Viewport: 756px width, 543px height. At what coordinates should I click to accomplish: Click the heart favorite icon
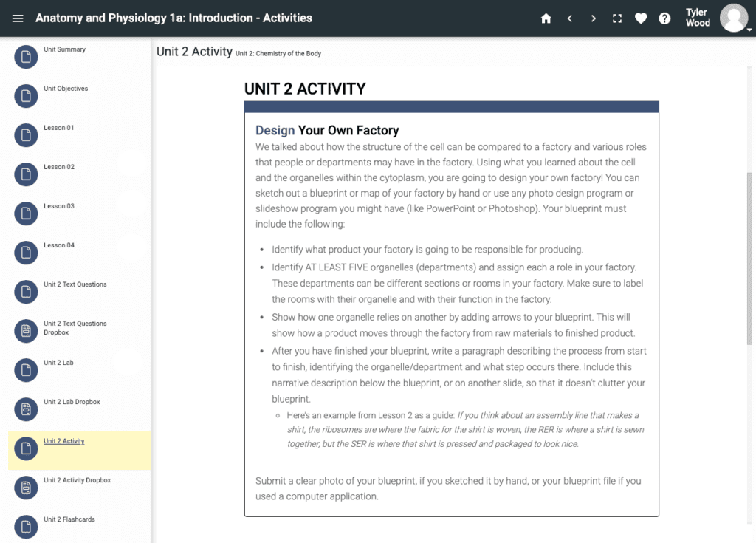(x=641, y=18)
